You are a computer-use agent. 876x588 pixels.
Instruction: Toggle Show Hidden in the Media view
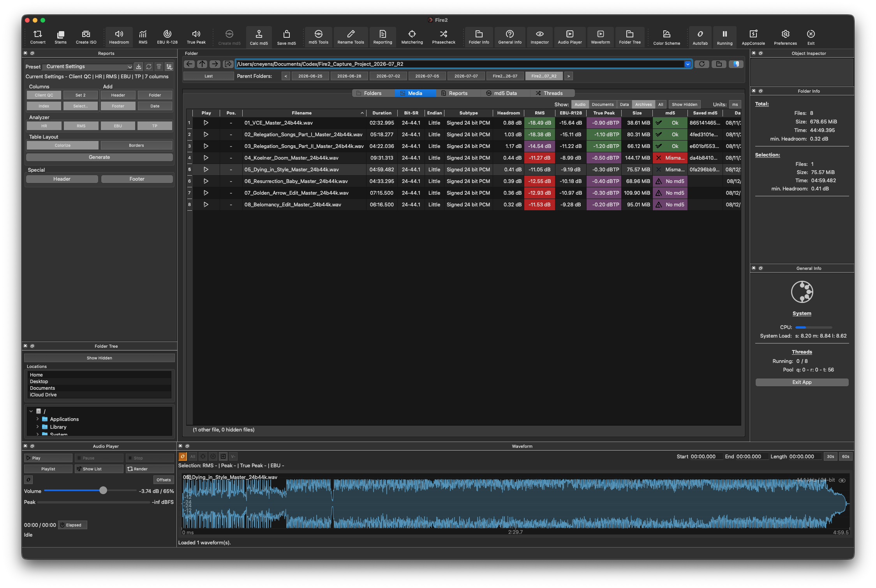(x=684, y=104)
